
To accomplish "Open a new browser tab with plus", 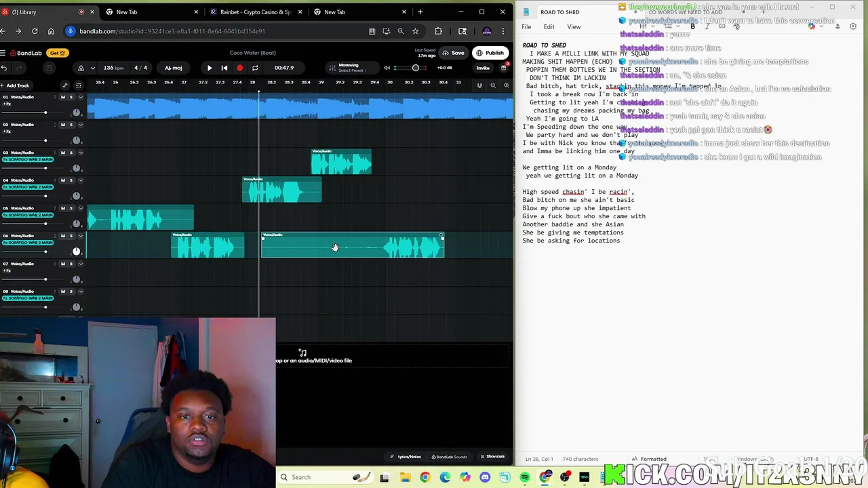I will click(420, 12).
